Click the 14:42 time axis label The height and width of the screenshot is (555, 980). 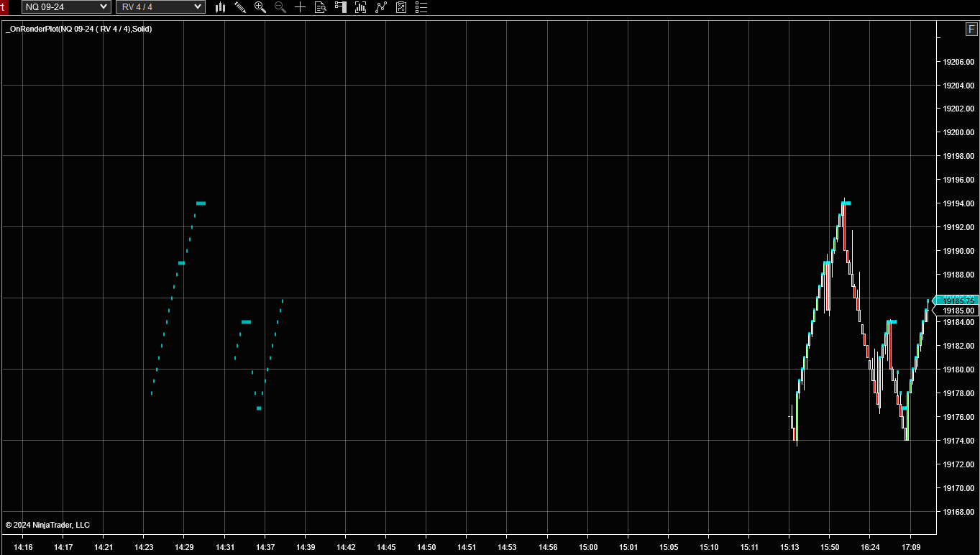(x=346, y=547)
